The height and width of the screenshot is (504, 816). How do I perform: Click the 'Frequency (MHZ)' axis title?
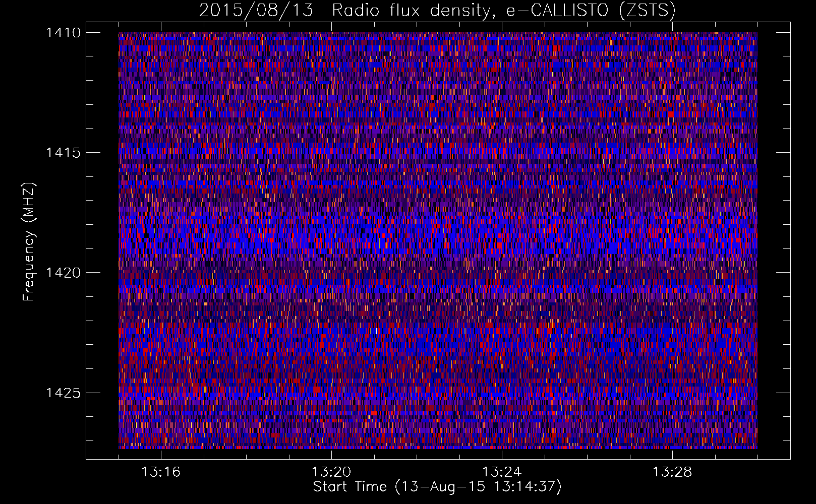click(29, 241)
